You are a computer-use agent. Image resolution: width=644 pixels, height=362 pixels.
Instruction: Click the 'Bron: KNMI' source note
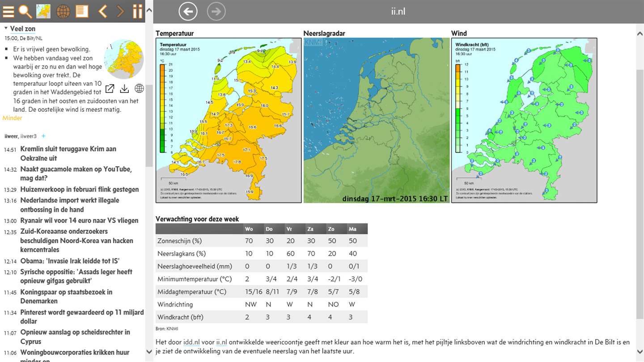167,328
